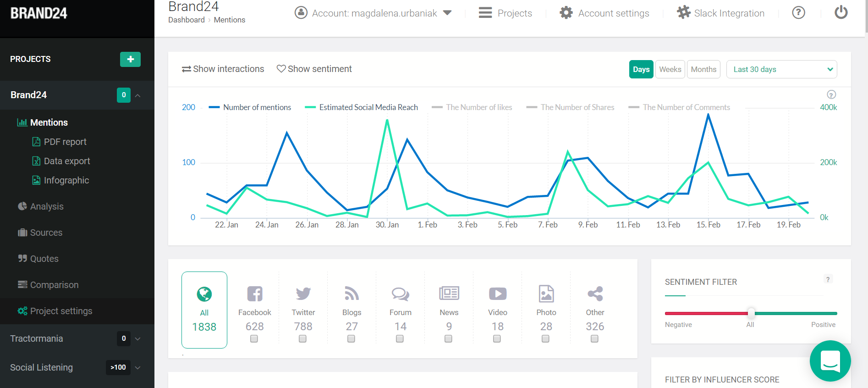Click the red Negative slider track
The image size is (868, 388).
click(706, 313)
